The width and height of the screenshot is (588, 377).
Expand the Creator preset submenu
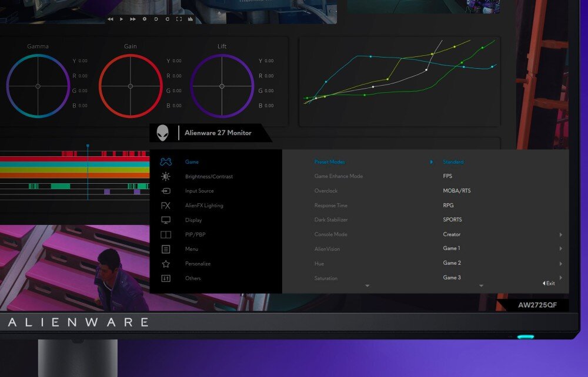pyautogui.click(x=452, y=234)
